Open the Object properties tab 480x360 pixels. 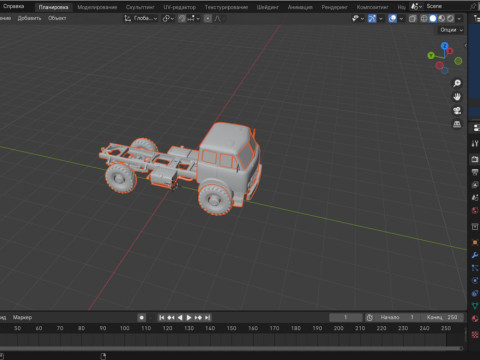point(475,242)
